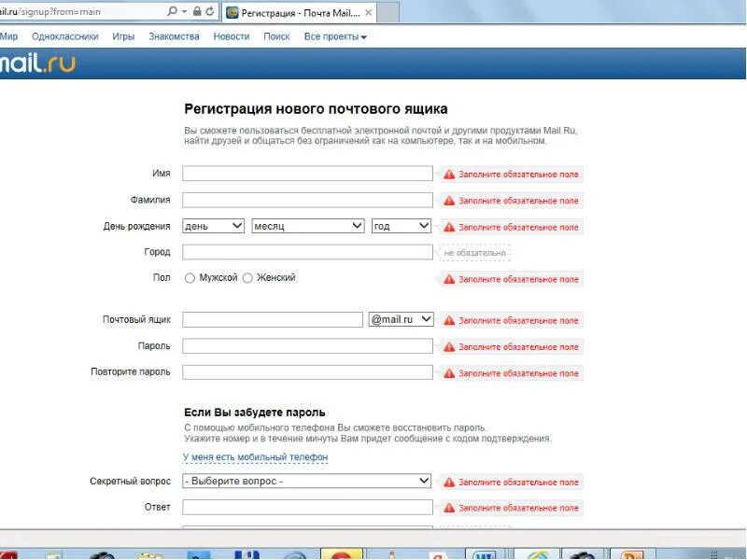The height and width of the screenshot is (560, 747).
Task: Focus the Город input field
Action: (x=307, y=252)
